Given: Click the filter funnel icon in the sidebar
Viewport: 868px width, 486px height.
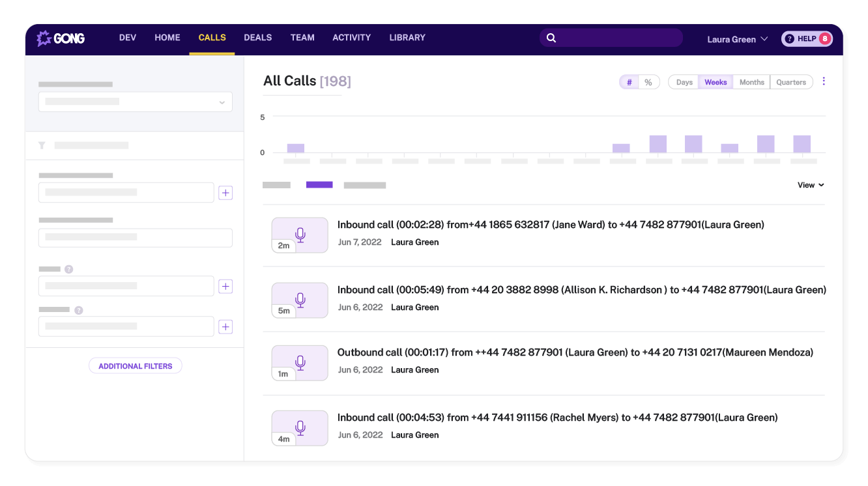Looking at the screenshot, I should point(42,145).
